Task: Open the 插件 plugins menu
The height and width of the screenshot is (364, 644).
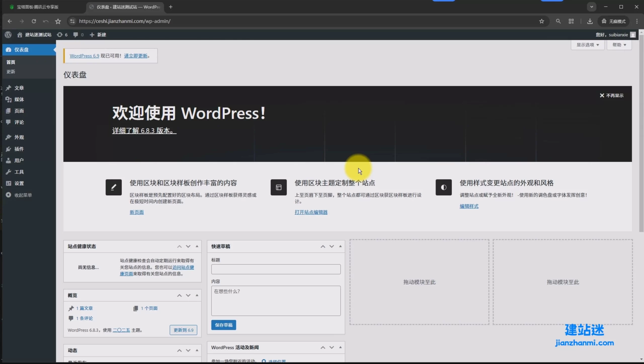Action: (x=19, y=149)
